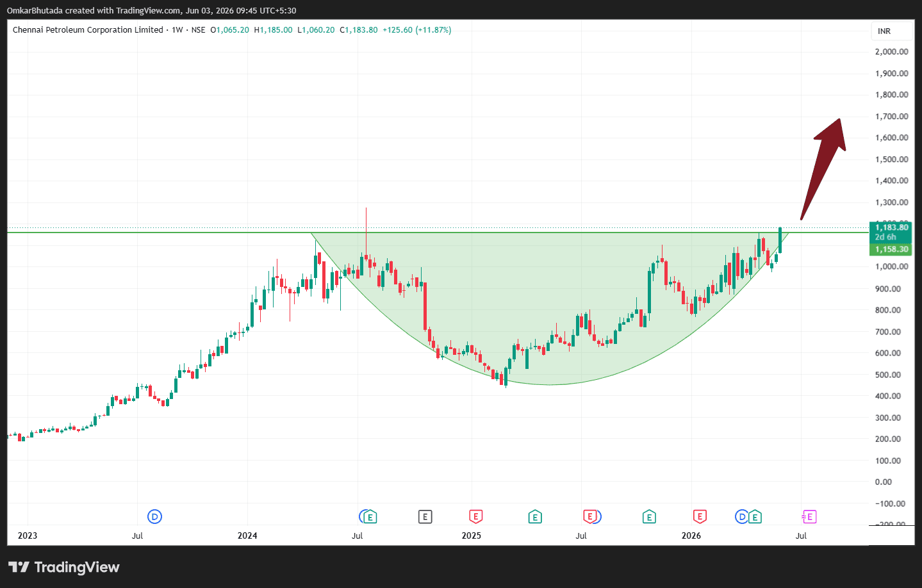This screenshot has height=588, width=922.
Task: Open the green earnings marker beside the 2026 dividend
Action: (755, 517)
